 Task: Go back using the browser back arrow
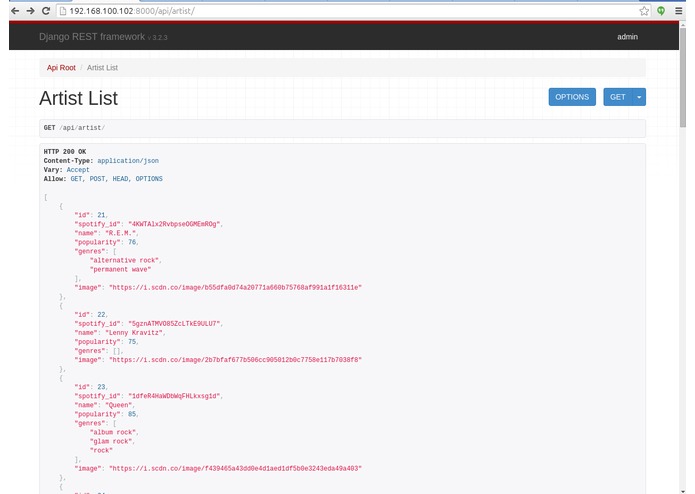[x=15, y=11]
